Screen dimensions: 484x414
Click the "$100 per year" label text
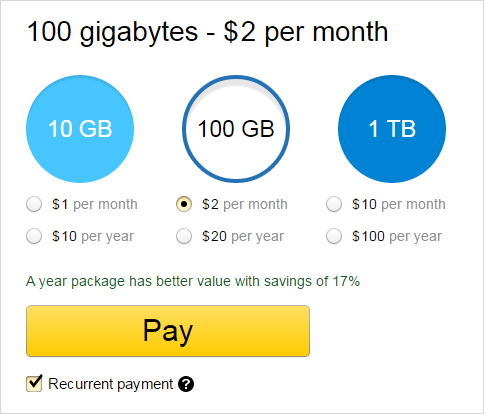coord(397,236)
